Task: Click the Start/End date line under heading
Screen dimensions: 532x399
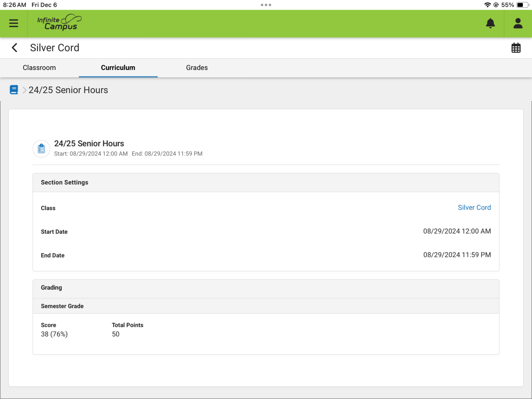Action: (x=128, y=154)
